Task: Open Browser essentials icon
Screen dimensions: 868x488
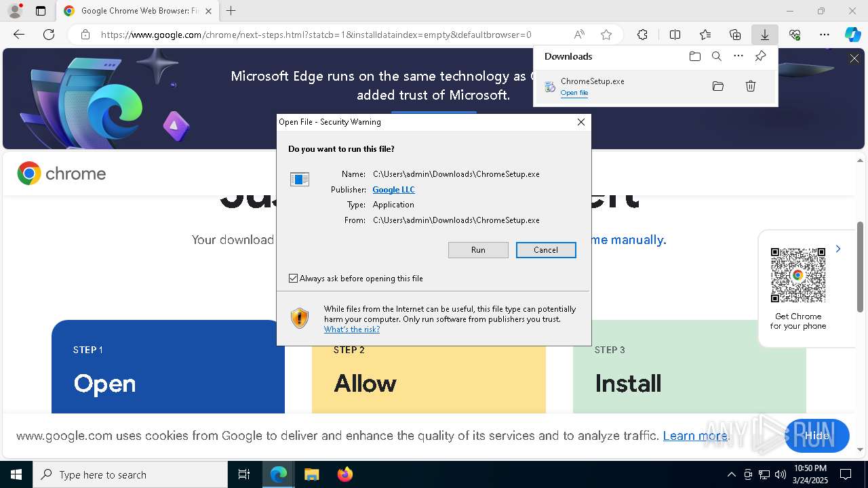Action: (795, 35)
